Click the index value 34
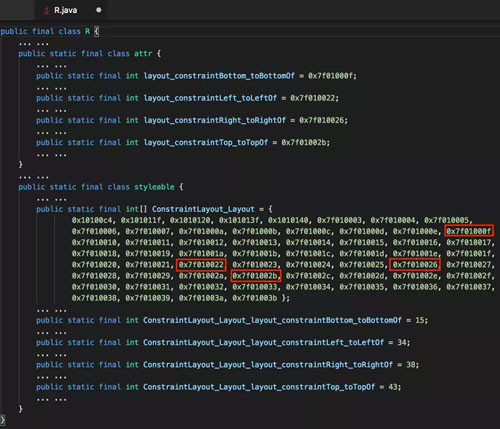This screenshot has width=500, height=429. point(402,343)
